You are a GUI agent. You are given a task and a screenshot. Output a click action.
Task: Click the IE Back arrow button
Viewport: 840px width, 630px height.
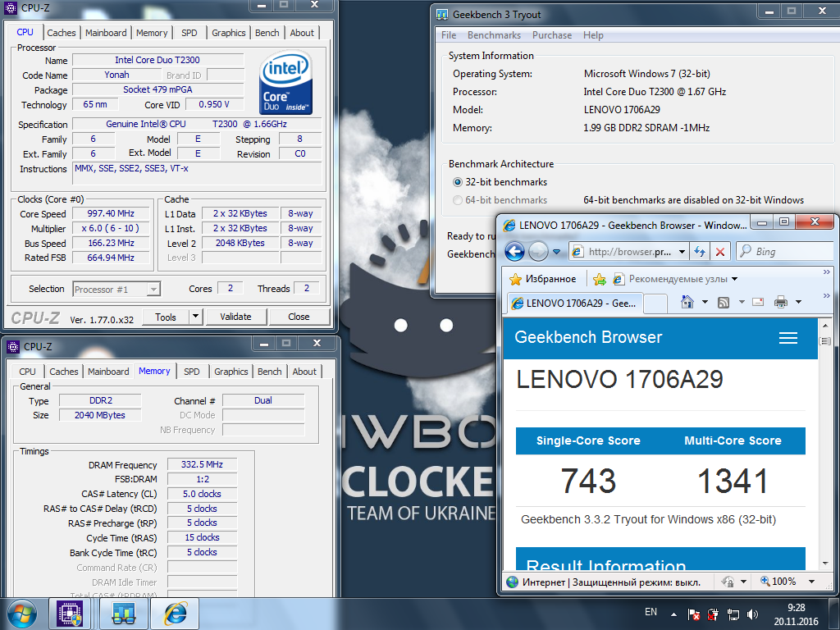(x=515, y=251)
